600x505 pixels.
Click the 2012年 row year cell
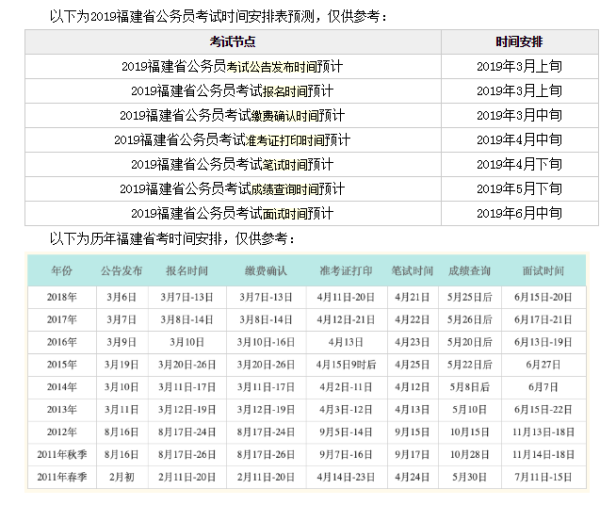[62, 432]
